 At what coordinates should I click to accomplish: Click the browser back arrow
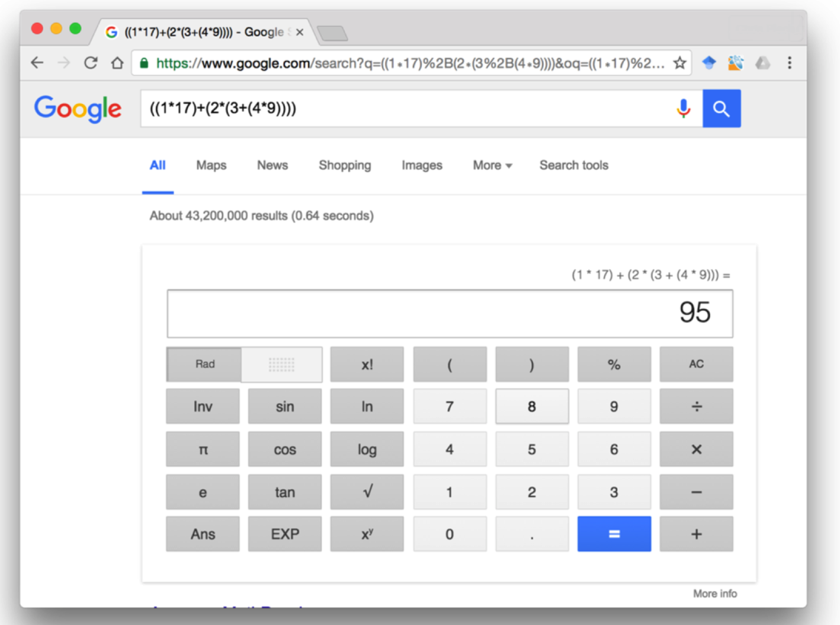[37, 63]
